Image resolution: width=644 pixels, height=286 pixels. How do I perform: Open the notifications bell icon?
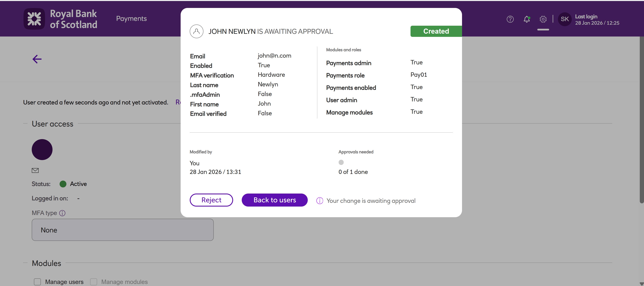click(x=527, y=19)
